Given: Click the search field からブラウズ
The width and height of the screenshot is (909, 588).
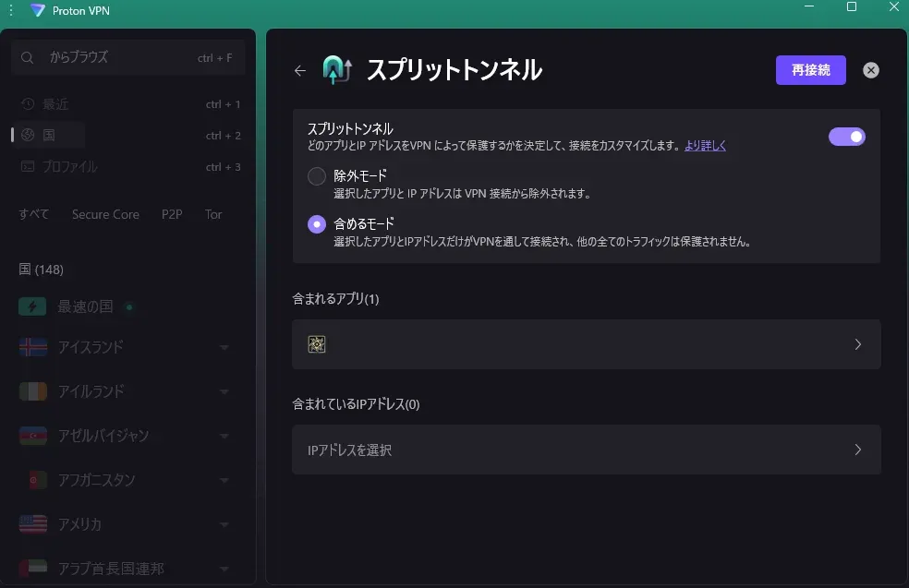Looking at the screenshot, I should click(x=127, y=57).
